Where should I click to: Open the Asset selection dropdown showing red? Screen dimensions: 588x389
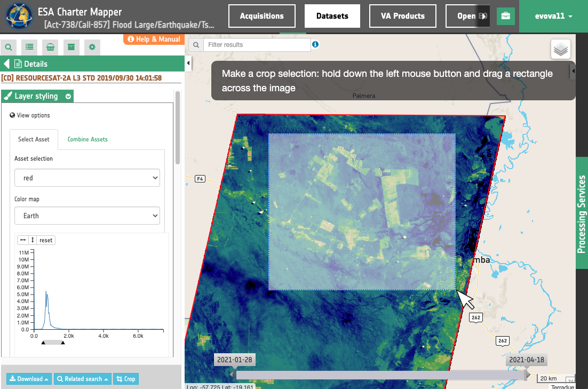(87, 178)
